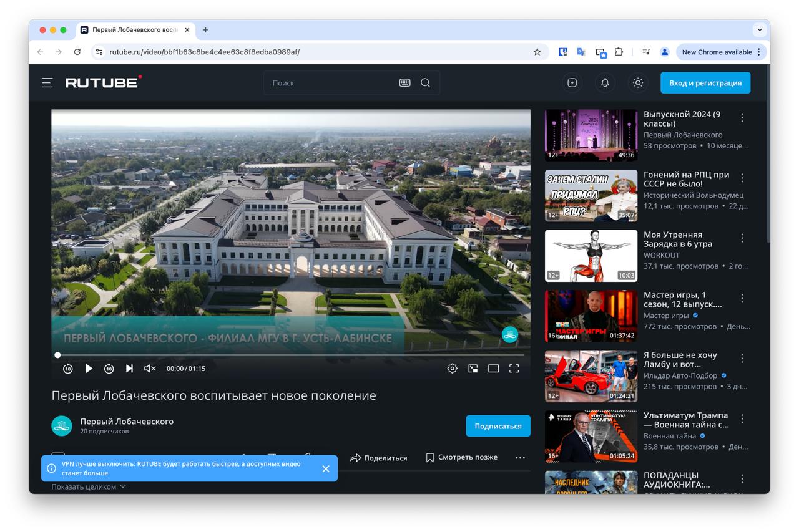Open options for Мастер игры video

click(x=742, y=298)
